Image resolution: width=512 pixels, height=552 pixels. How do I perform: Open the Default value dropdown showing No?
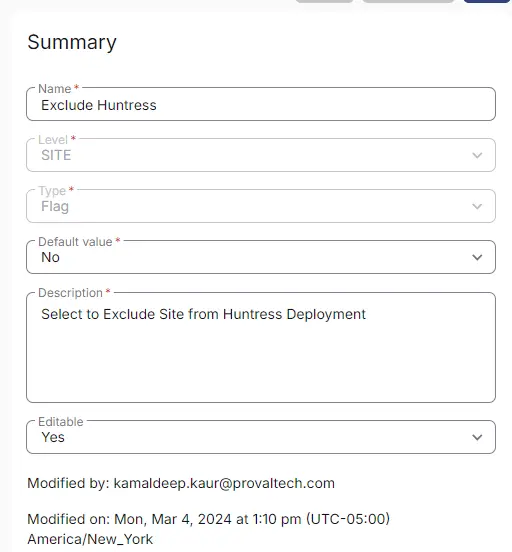[x=261, y=257]
